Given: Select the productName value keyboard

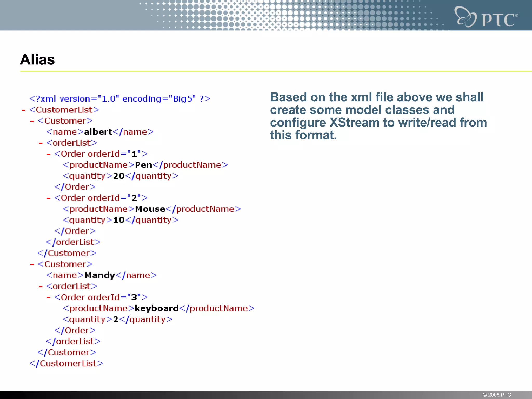Looking at the screenshot, I should pos(157,308).
